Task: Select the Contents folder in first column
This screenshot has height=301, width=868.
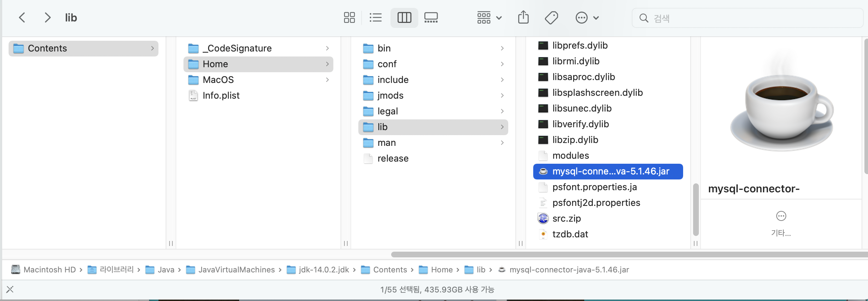Action: click(84, 48)
